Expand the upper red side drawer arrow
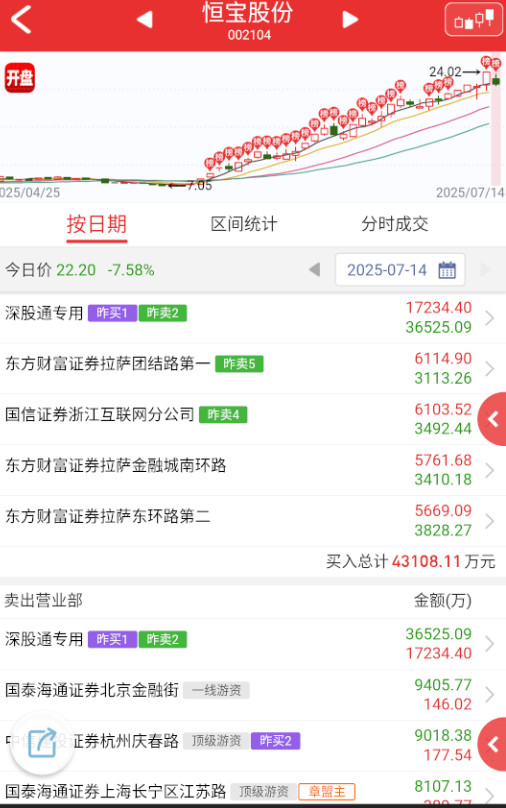The height and width of the screenshot is (808, 506). pos(493,419)
